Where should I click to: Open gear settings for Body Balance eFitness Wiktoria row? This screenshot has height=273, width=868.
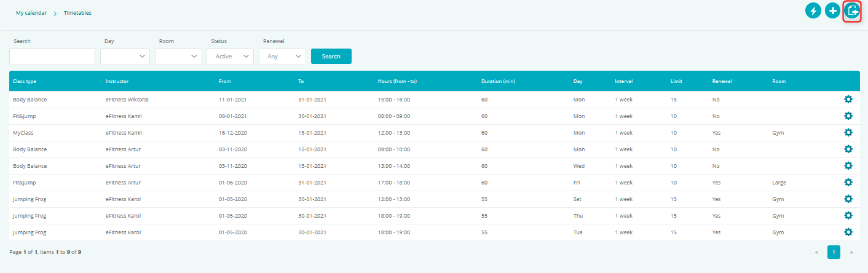(x=848, y=100)
